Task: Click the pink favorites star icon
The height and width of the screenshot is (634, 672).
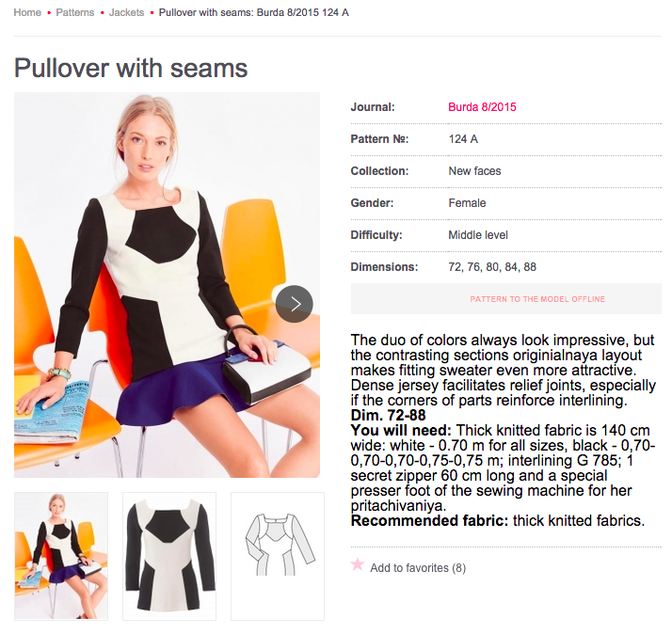Action: click(358, 564)
